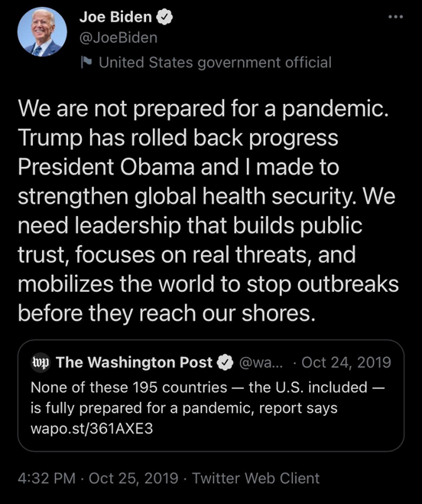Screen dimensions: 422x504
Task: Click the Oct 25, 2019 tweet date
Action: [x=134, y=478]
